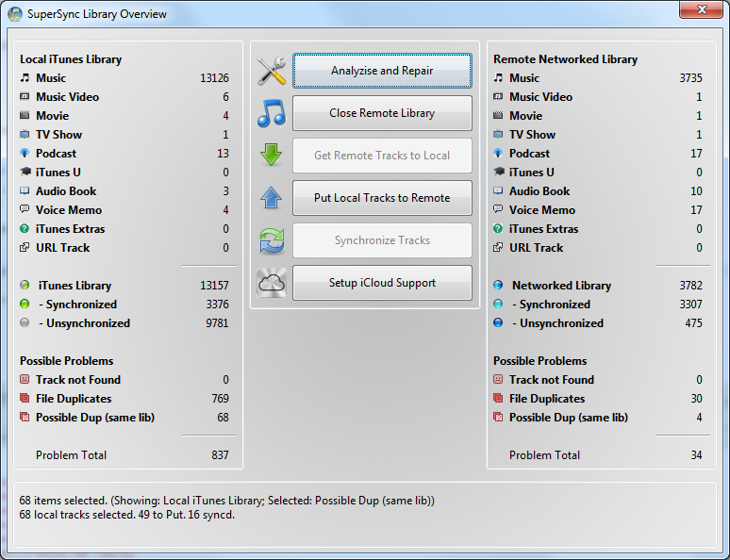Screen dimensions: 730x560
Task: Click the green down arrow icon
Action: pos(272,156)
